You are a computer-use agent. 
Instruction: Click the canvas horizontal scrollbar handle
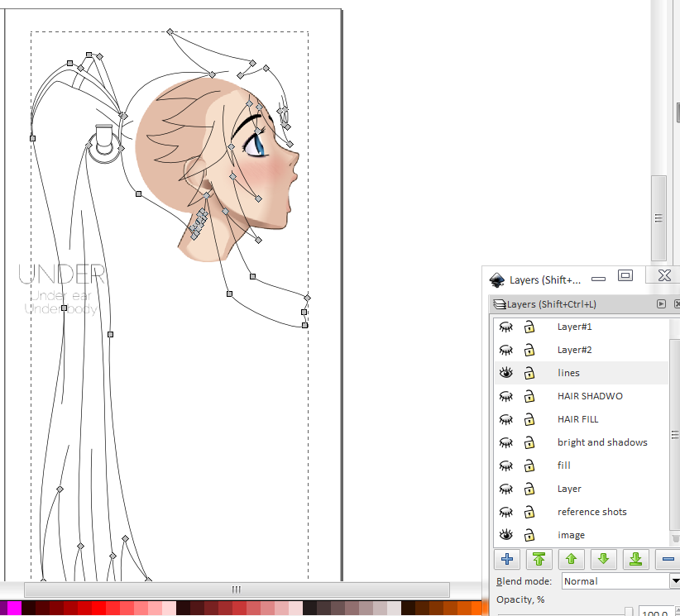237,590
